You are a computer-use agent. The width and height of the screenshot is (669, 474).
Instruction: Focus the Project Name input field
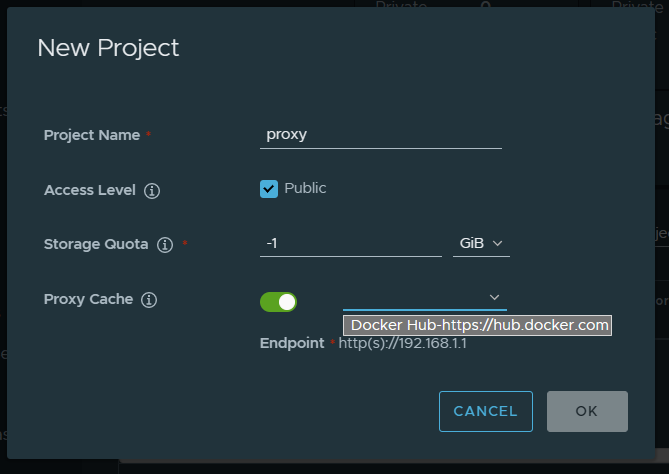[380, 135]
